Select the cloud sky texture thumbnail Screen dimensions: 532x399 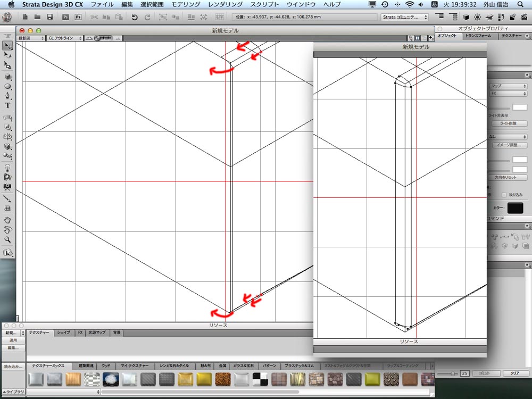tap(111, 380)
